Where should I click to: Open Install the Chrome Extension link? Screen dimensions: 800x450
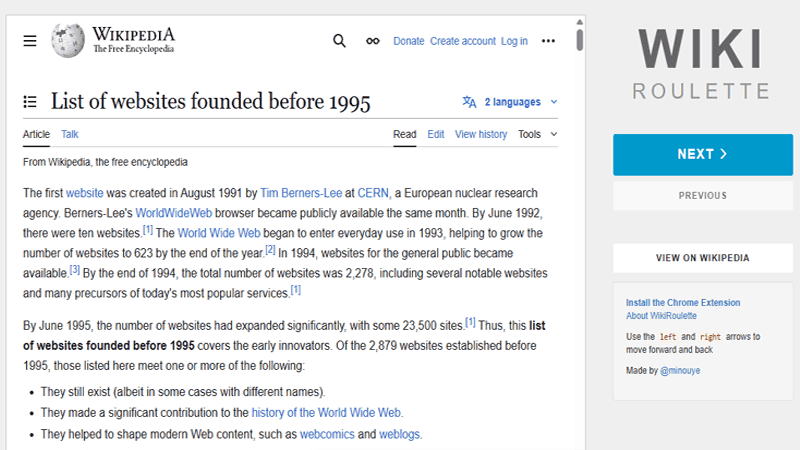[683, 303]
